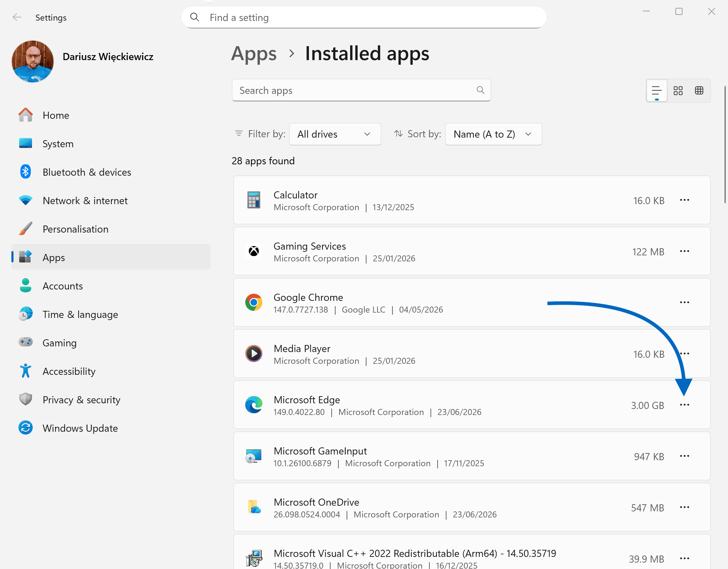The image size is (728, 569).
Task: Click the Windows Update sync icon
Action: click(26, 428)
